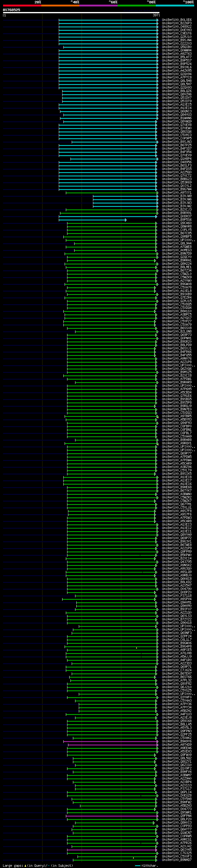Select the UniRef100_A9EEA6 label
Image resolution: width=197 pixels, height=868 pixels.
click(177, 748)
